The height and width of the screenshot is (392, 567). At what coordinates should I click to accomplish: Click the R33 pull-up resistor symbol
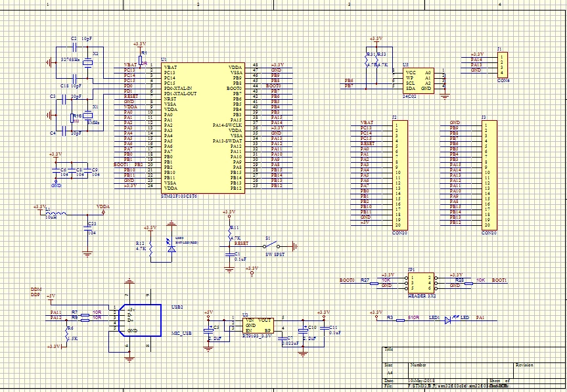376,60
